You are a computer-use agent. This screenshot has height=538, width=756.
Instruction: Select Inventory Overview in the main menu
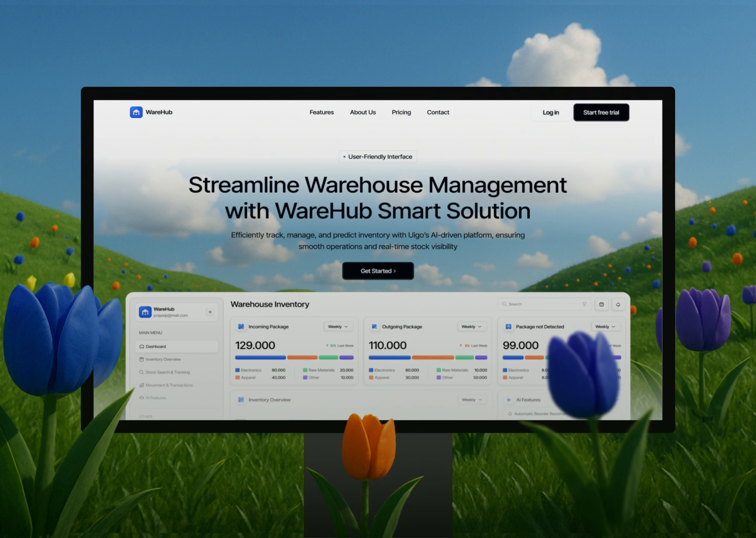[163, 359]
